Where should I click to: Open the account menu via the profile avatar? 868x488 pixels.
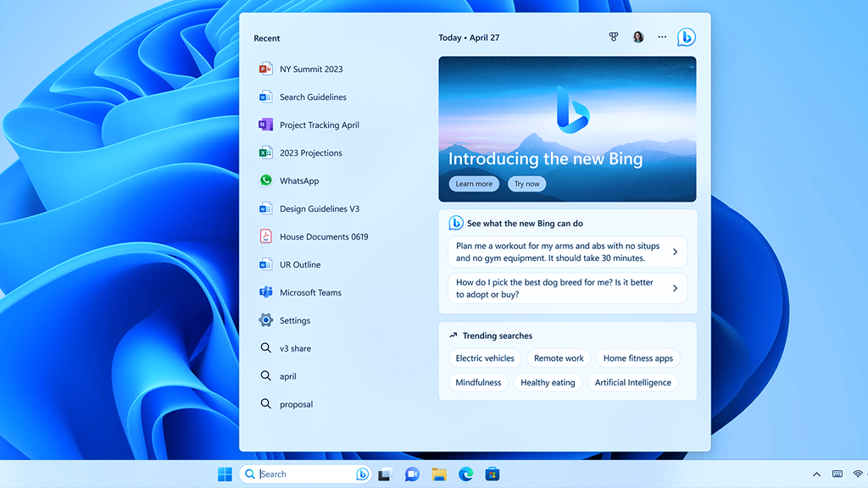click(637, 36)
